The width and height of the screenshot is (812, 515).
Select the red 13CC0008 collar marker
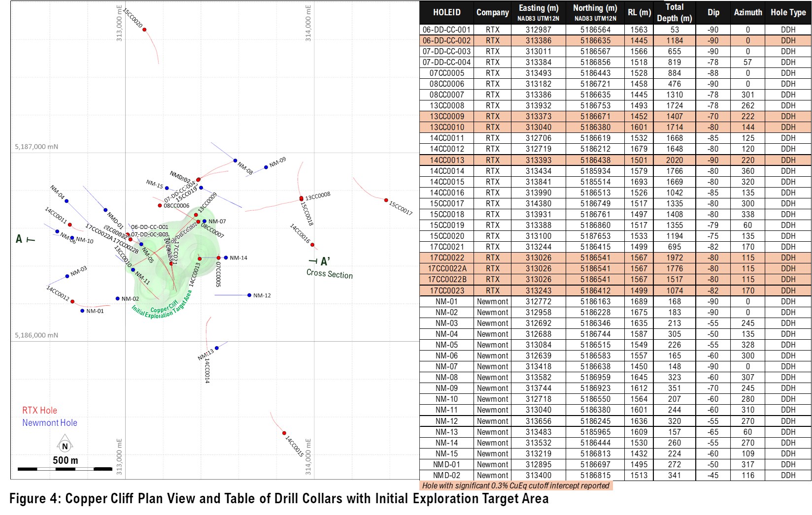tap(302, 198)
